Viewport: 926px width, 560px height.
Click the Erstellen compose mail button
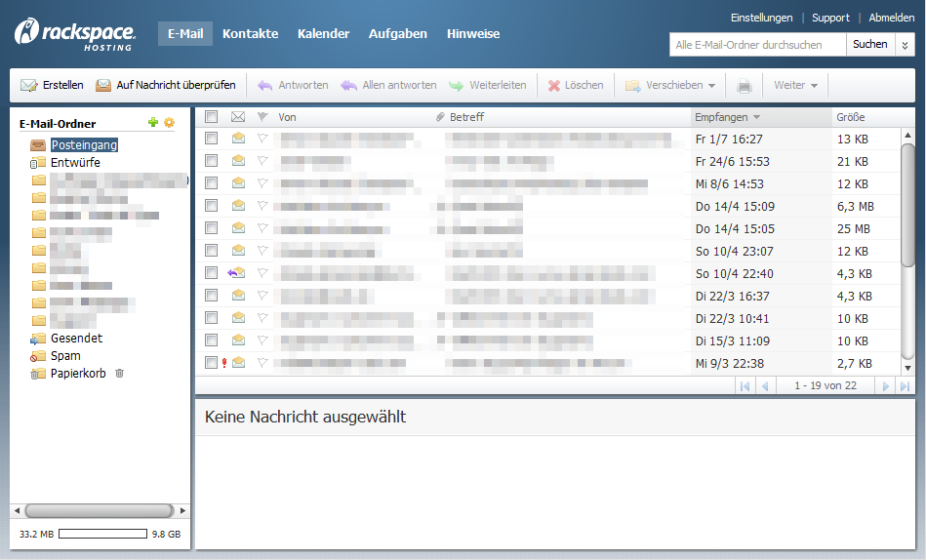[x=53, y=86]
